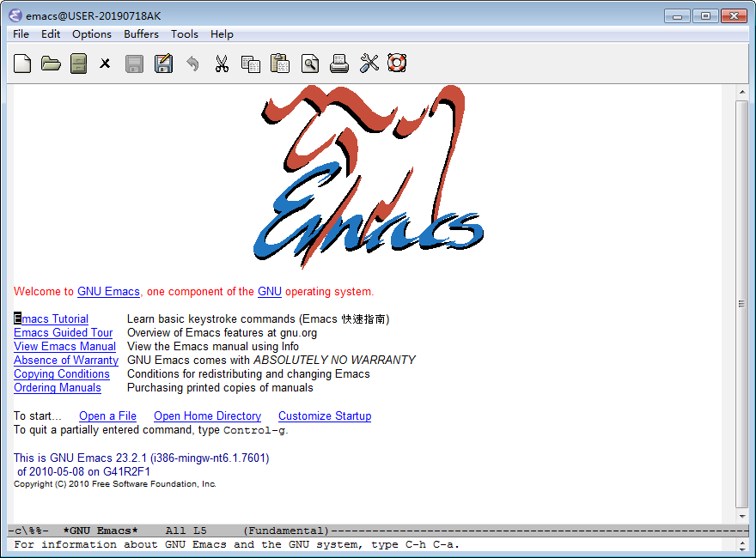Click the Copyright 2010 Free Software Foundation text
The width and height of the screenshot is (756, 558).
click(x=115, y=484)
